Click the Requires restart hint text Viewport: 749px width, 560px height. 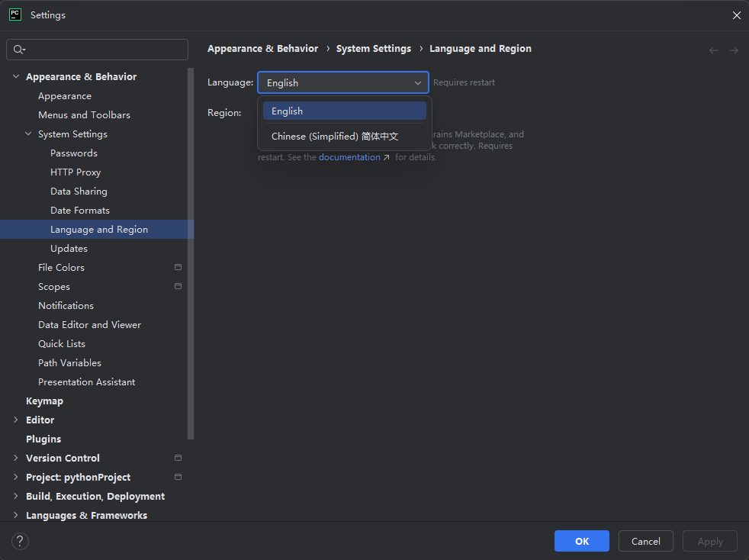[464, 82]
